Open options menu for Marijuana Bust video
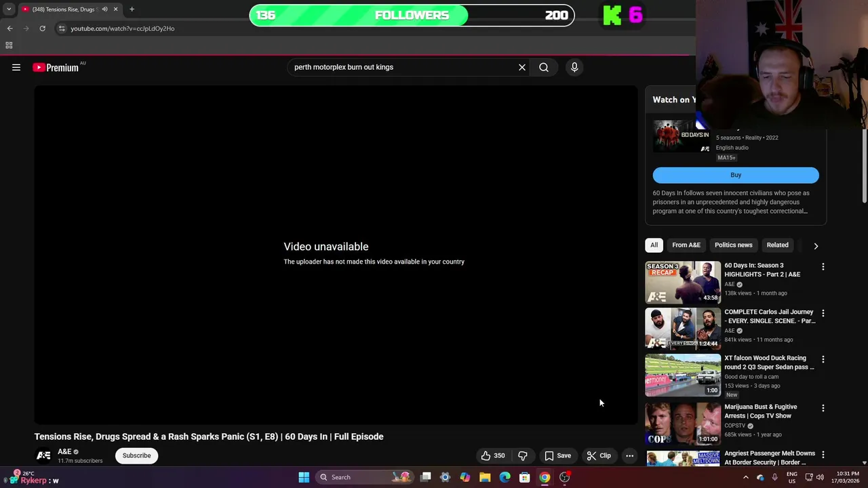Screen dimensions: 868x488 click(x=823, y=408)
